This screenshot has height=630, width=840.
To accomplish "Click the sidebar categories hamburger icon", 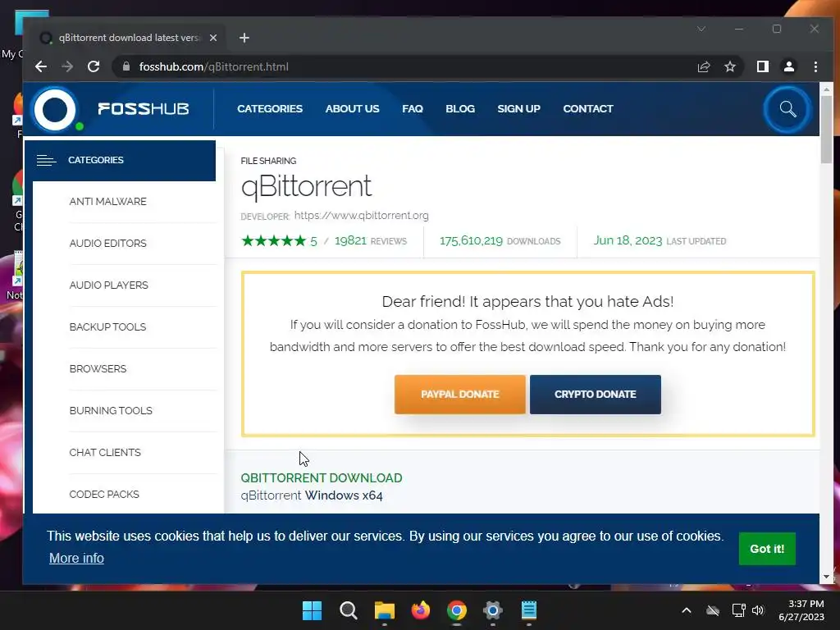I will tap(46, 160).
